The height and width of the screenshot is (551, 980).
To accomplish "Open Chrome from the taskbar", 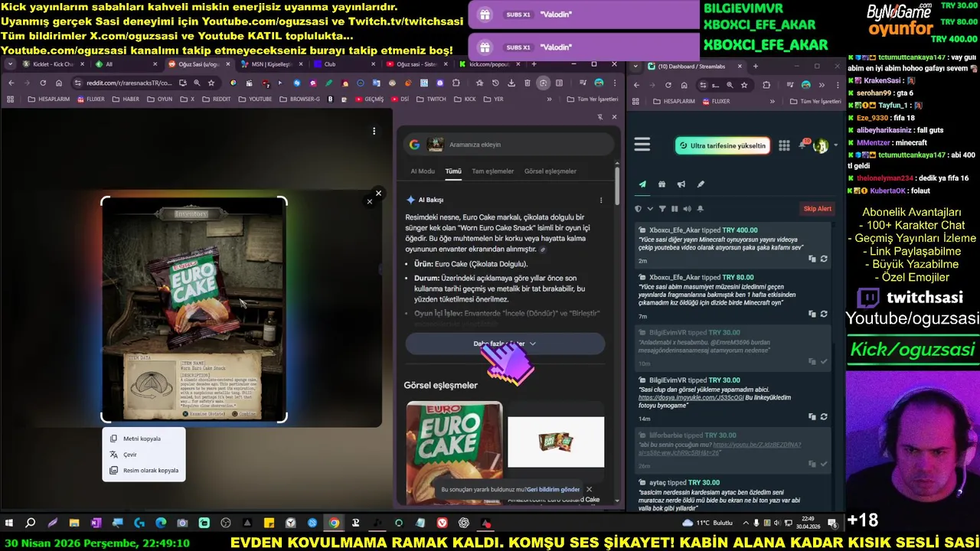I will [x=334, y=523].
